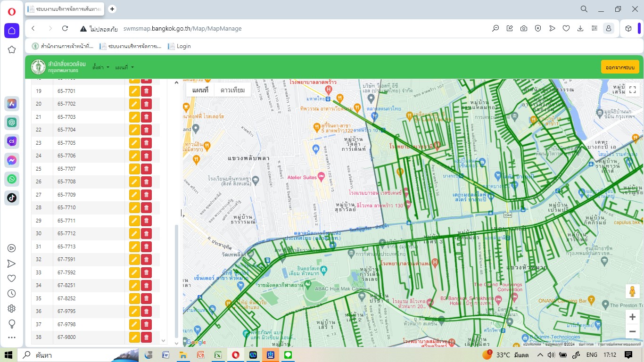Select the แผนที่ map type button
Image resolution: width=644 pixels, height=362 pixels.
pyautogui.click(x=200, y=90)
